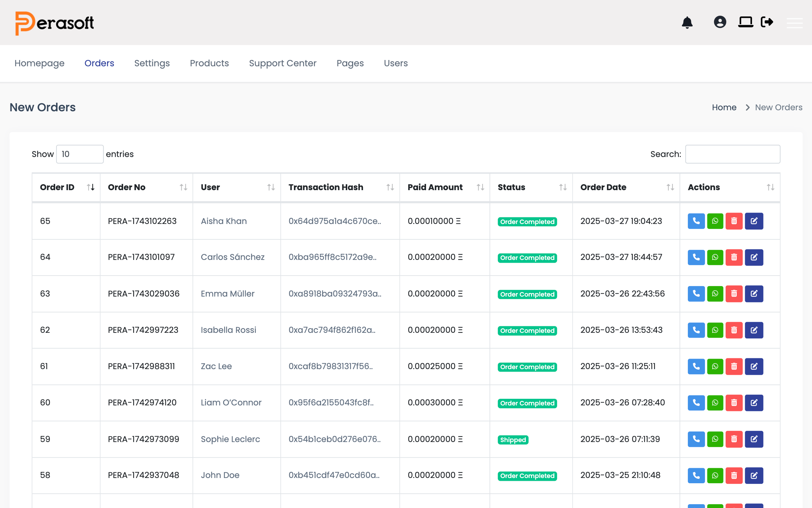Sort table by Transaction Hash
Screen dimensions: 812x508
click(340, 187)
